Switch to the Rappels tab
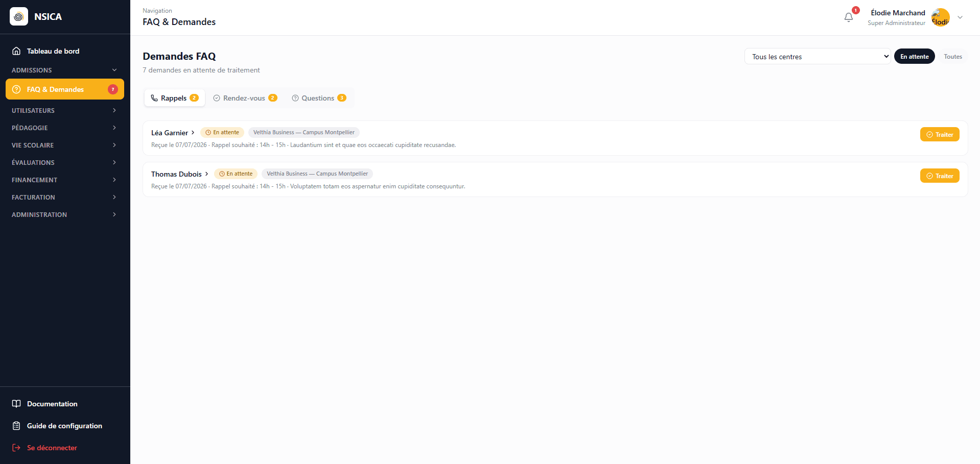The width and height of the screenshot is (980, 464). pos(175,98)
